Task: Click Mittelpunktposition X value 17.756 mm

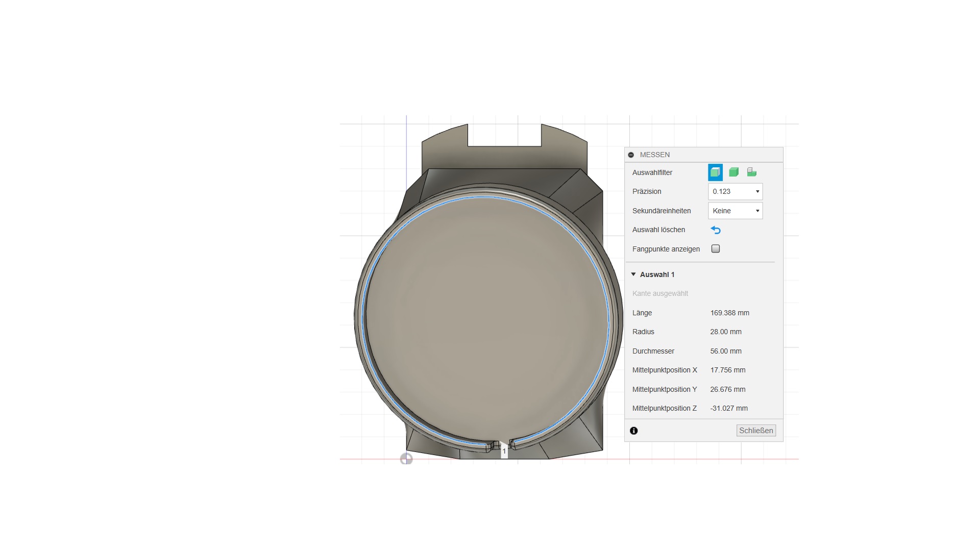Action: 728,370
